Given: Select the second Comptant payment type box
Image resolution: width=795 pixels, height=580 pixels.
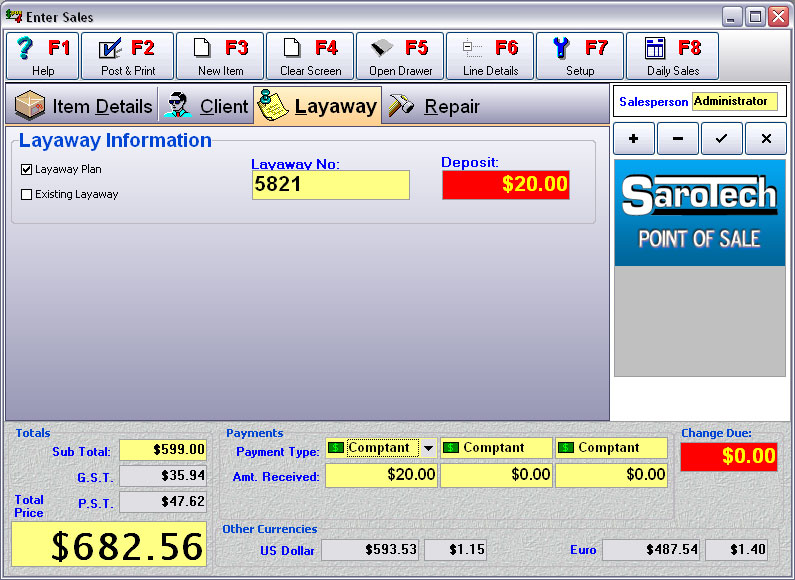Looking at the screenshot, I should pos(496,448).
